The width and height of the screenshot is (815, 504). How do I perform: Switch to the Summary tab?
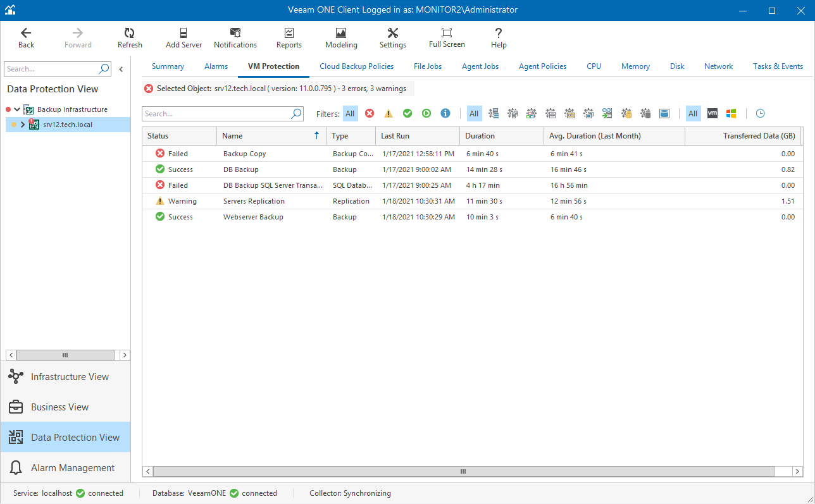[168, 66]
